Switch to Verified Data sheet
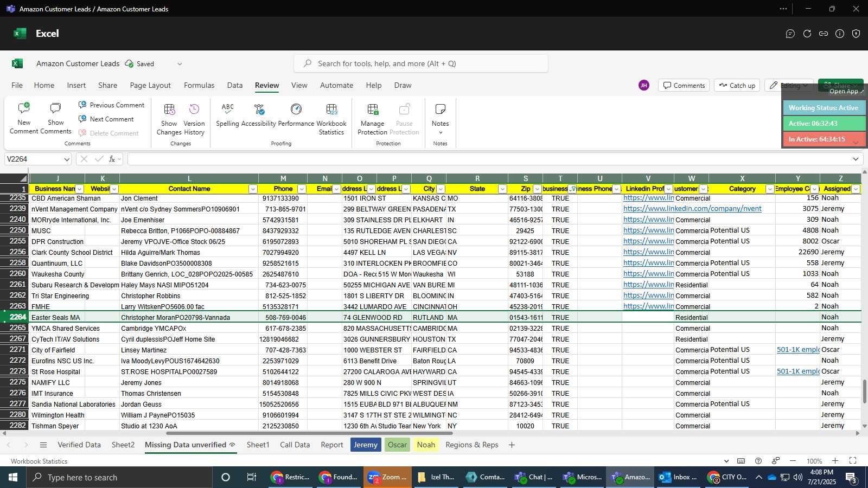The width and height of the screenshot is (868, 488). point(79,445)
